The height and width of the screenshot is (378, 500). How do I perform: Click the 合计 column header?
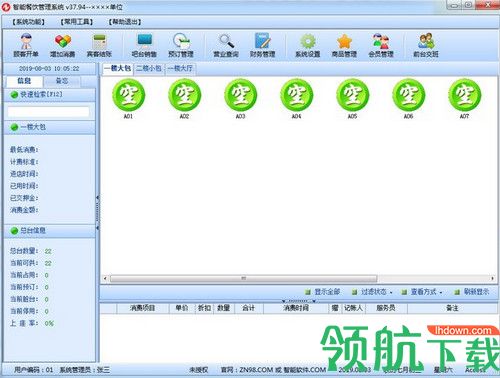pos(249,308)
